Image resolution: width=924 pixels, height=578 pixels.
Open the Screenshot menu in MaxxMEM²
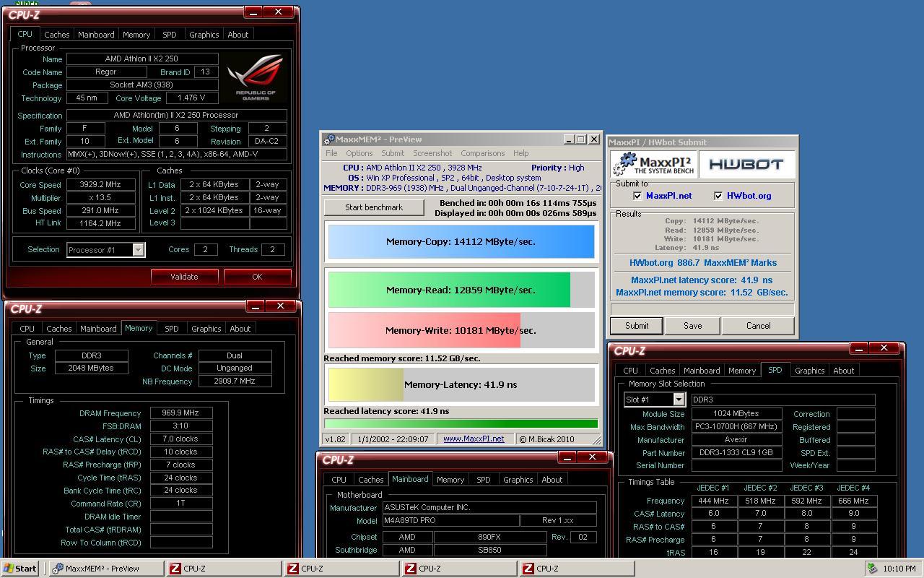point(432,153)
